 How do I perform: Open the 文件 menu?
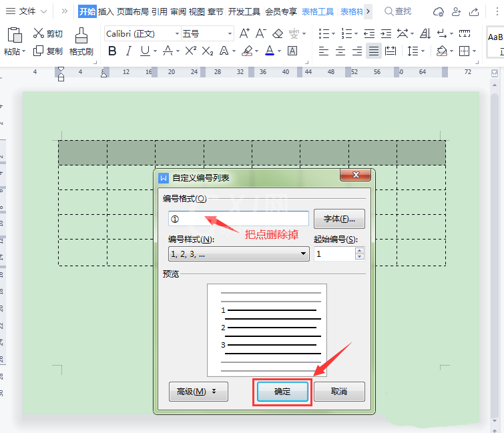(x=27, y=11)
